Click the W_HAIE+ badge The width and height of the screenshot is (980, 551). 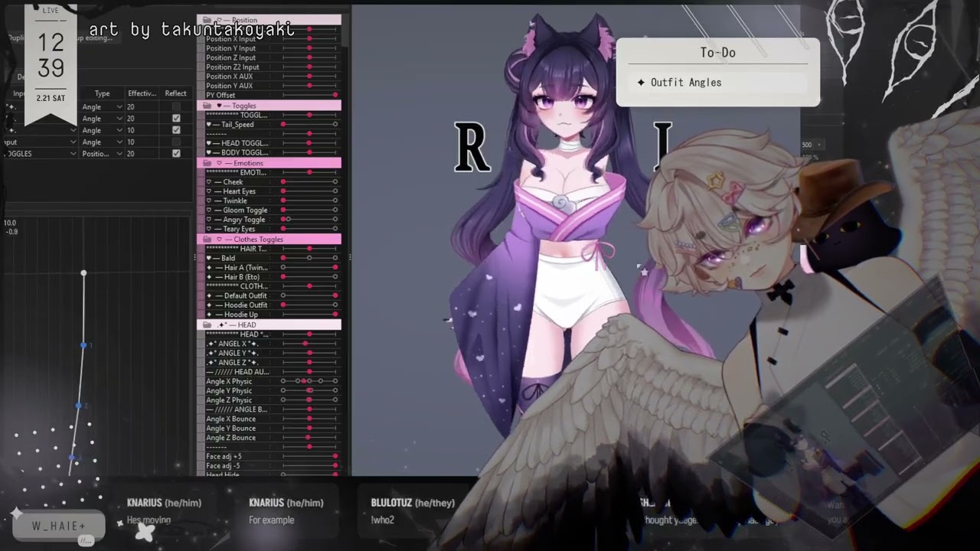(59, 527)
